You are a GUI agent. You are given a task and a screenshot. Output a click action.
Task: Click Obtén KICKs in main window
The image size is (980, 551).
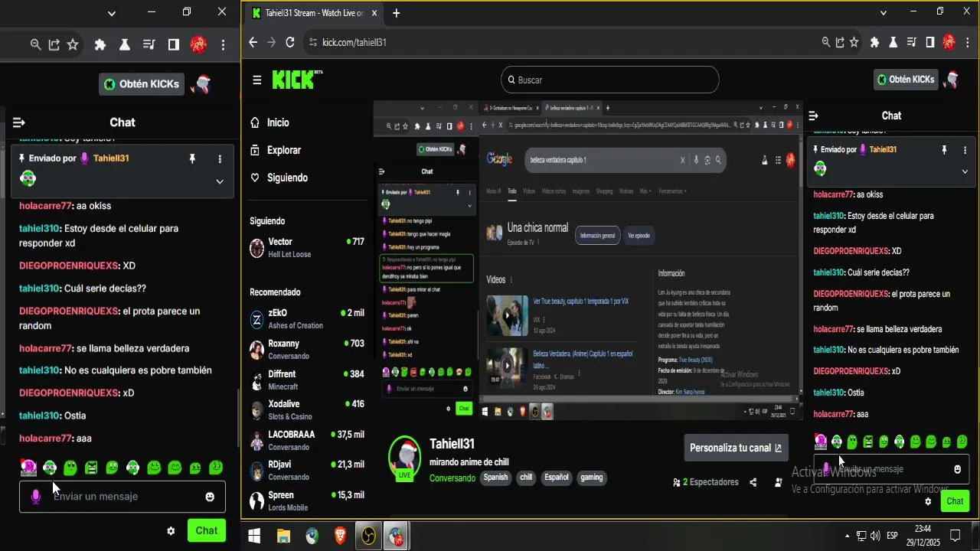(x=906, y=80)
